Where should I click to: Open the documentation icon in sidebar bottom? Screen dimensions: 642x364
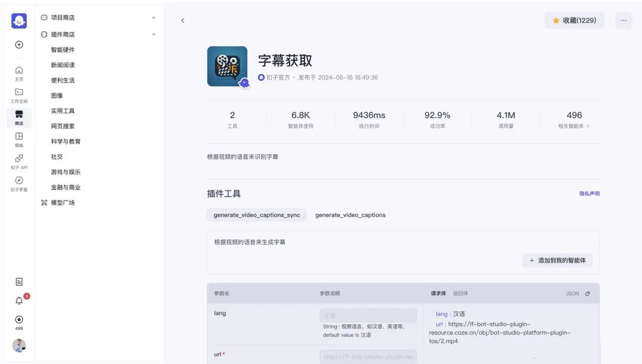pyautogui.click(x=19, y=282)
